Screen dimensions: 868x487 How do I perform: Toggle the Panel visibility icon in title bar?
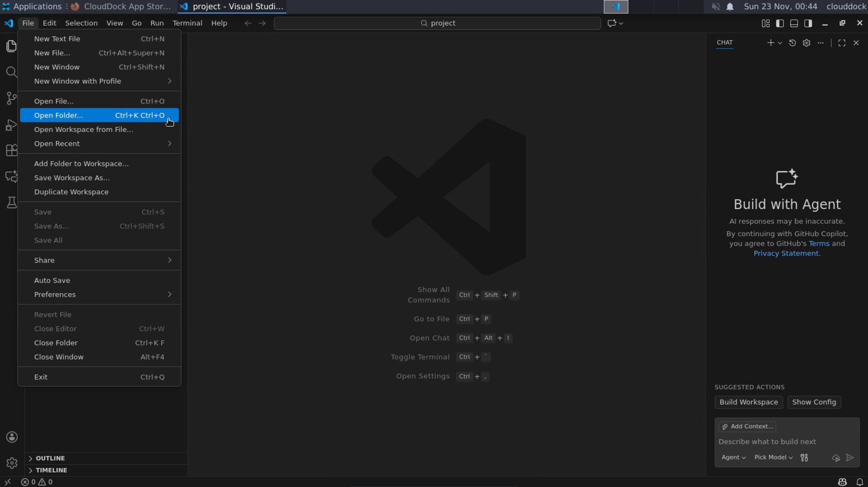point(794,23)
